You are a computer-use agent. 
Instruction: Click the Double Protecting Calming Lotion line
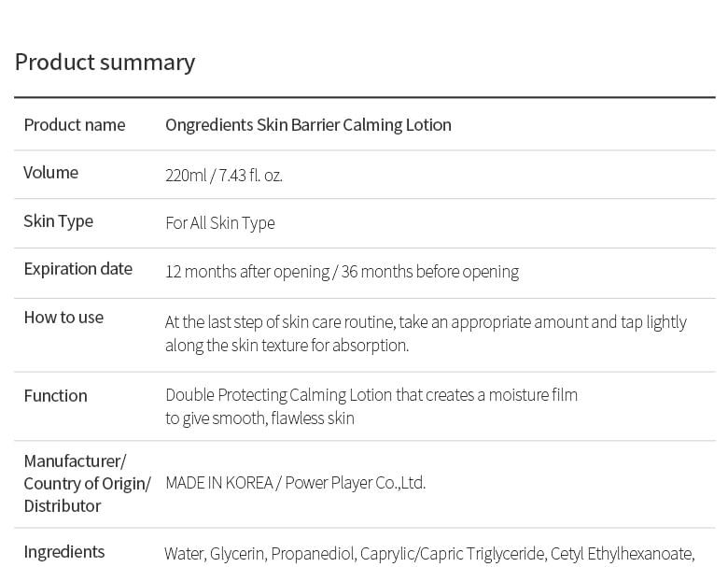click(371, 395)
